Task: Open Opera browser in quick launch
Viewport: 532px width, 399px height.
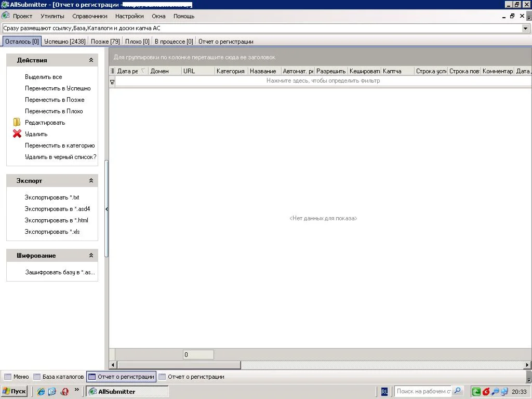Action: coord(64,391)
